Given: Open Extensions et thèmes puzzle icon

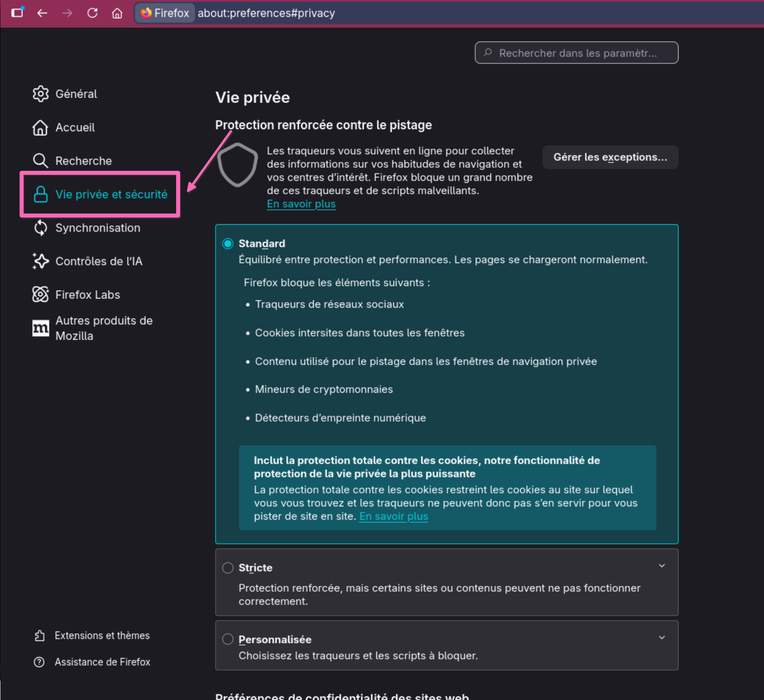Looking at the screenshot, I should click(39, 635).
